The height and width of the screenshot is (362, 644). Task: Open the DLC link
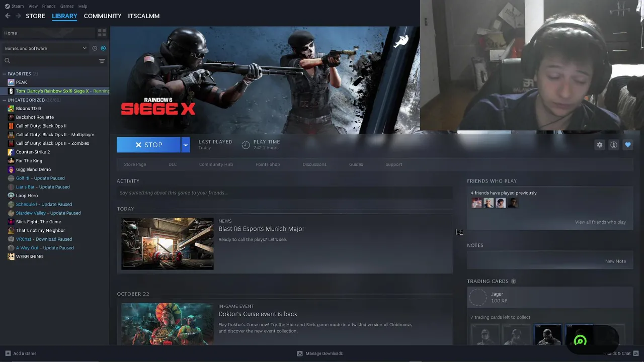tap(173, 164)
